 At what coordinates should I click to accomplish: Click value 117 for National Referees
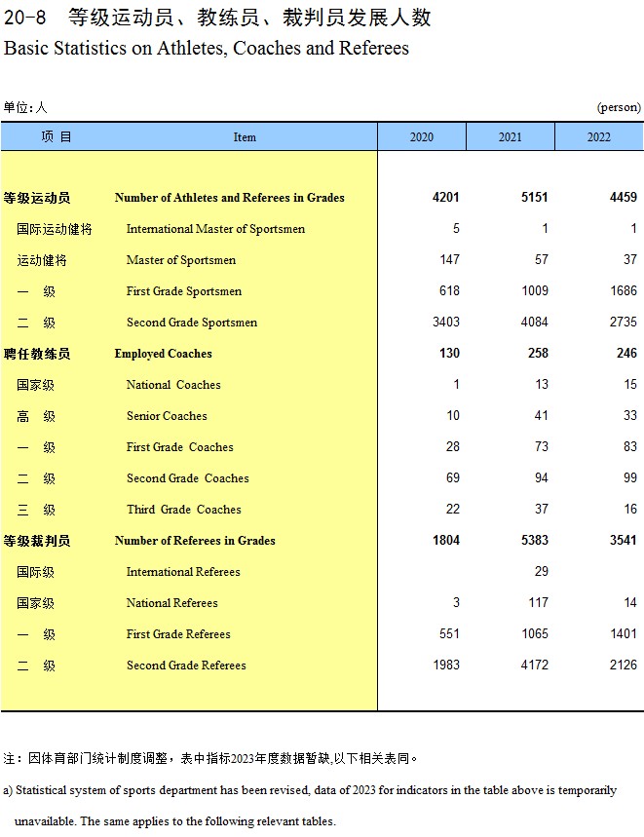(539, 603)
